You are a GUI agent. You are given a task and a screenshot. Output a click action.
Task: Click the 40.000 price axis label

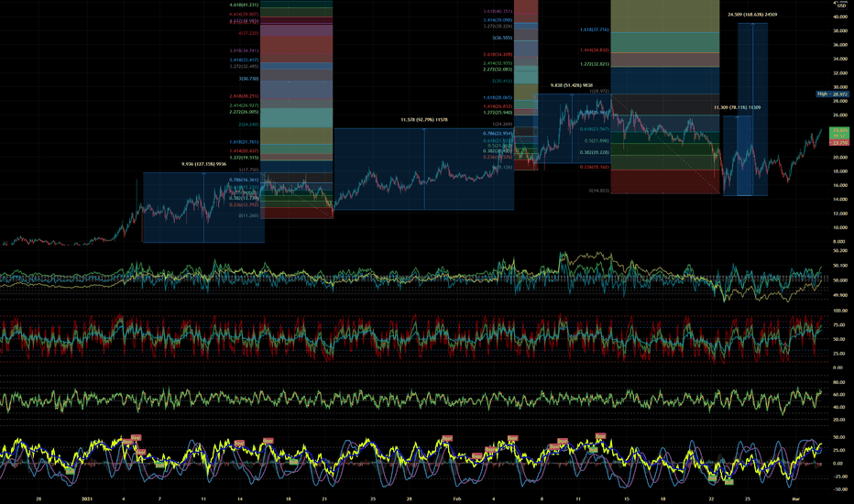(840, 16)
